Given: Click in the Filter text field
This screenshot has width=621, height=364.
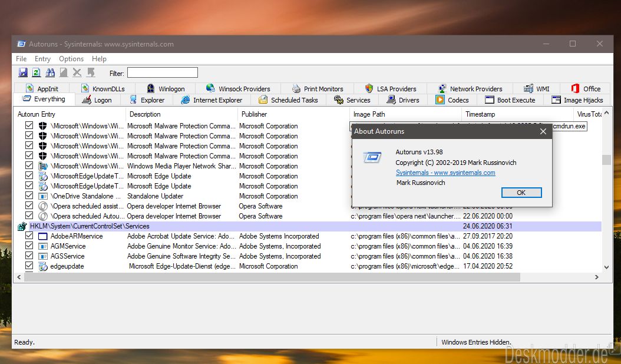Looking at the screenshot, I should pyautogui.click(x=163, y=72).
